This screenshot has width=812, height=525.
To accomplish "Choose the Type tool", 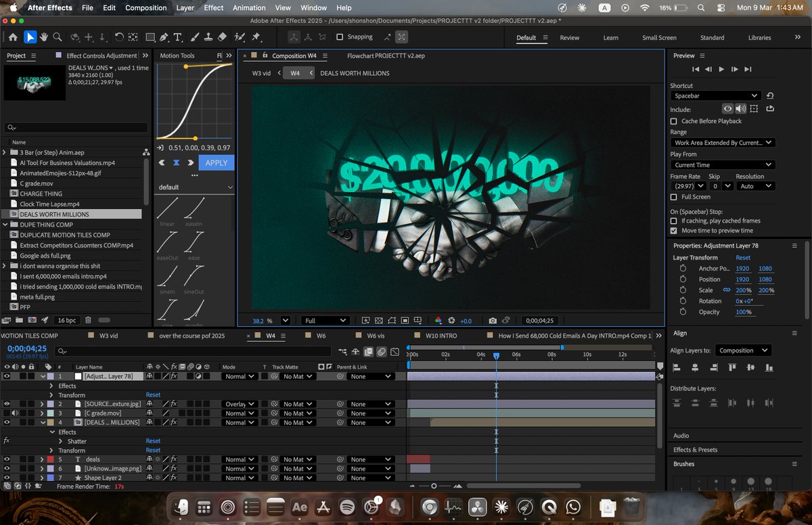I will (x=178, y=37).
